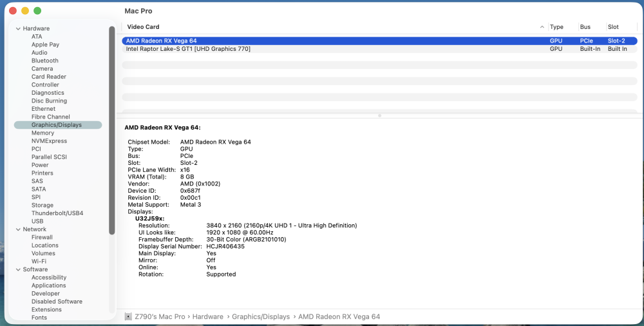Click the U32J59x display heading

click(149, 218)
